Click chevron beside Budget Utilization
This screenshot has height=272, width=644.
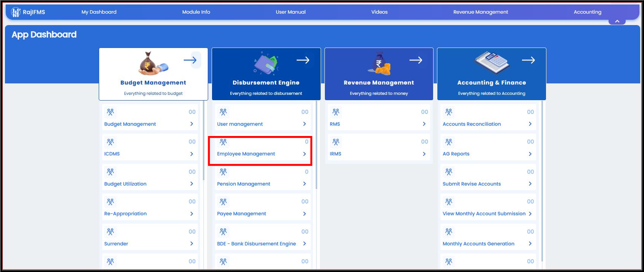[x=192, y=184]
